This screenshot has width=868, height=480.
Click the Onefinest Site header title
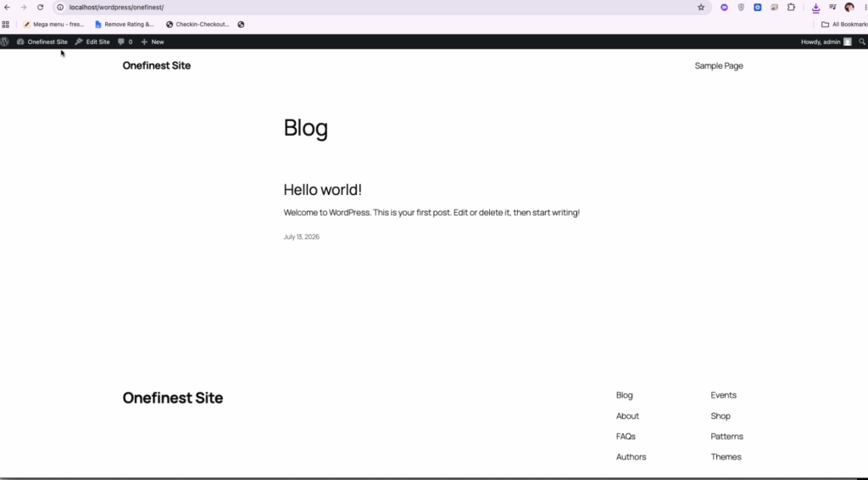(x=157, y=65)
